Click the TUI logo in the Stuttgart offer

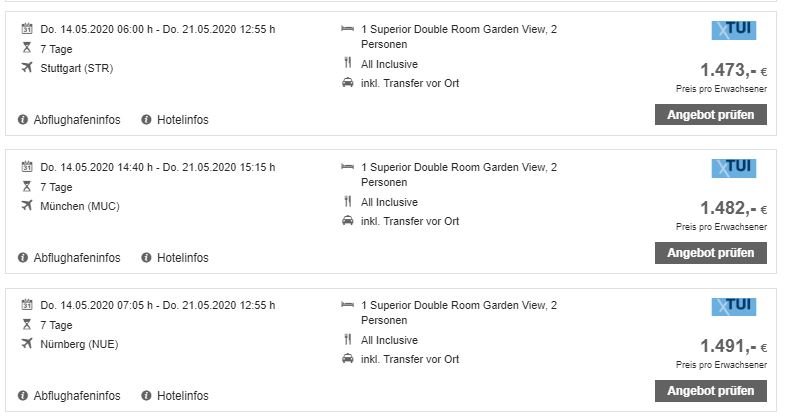pyautogui.click(x=733, y=31)
